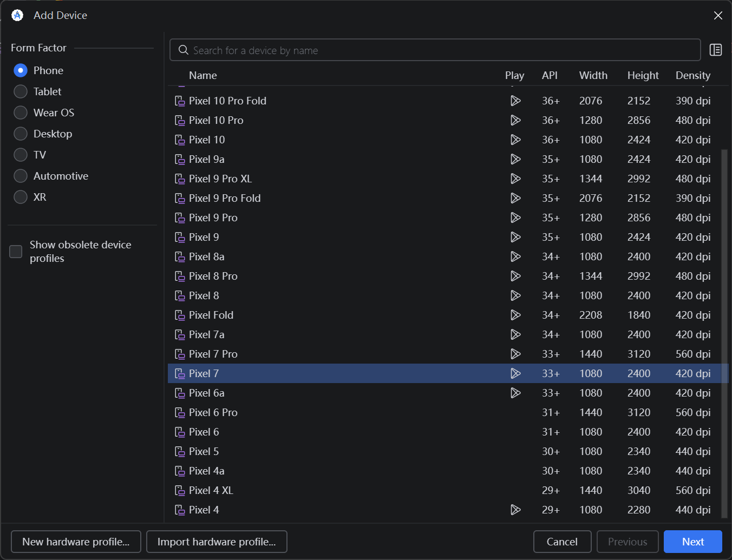Image resolution: width=732 pixels, height=560 pixels.
Task: Click the device list vertical scrollbar
Action: (x=724, y=333)
